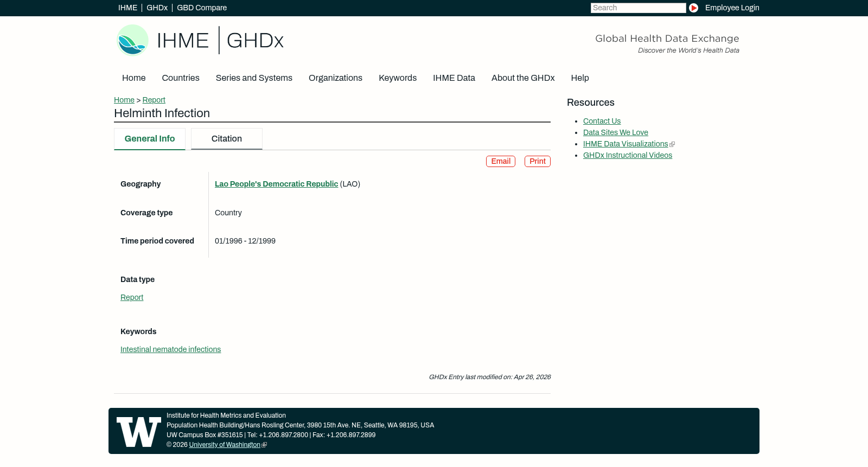Open the Help menu item
Viewport: 868px width, 467px height.
pyautogui.click(x=580, y=78)
